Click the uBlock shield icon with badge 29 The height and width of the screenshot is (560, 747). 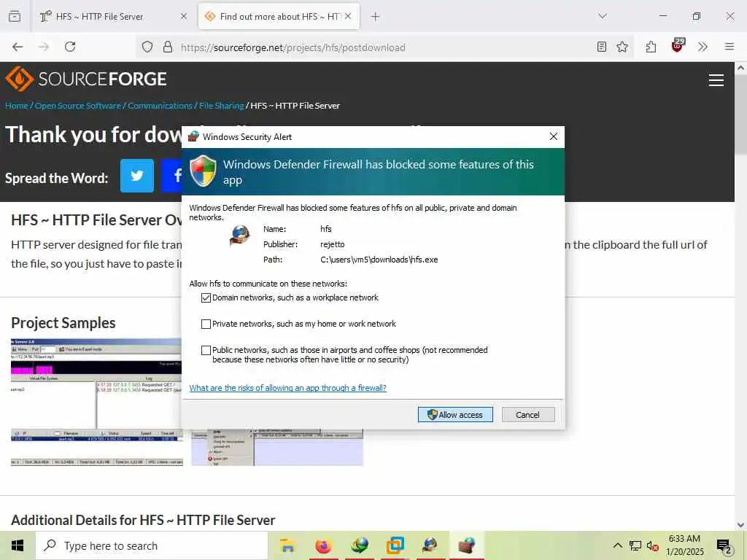click(x=678, y=45)
